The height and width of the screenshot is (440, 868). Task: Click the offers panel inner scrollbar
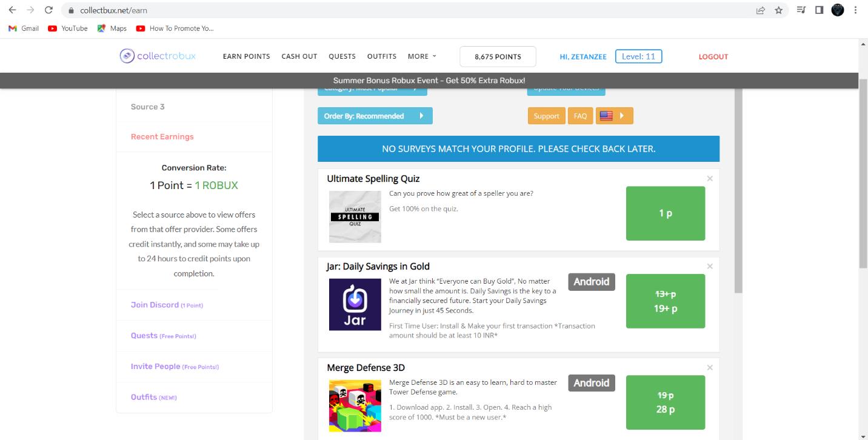point(738,191)
